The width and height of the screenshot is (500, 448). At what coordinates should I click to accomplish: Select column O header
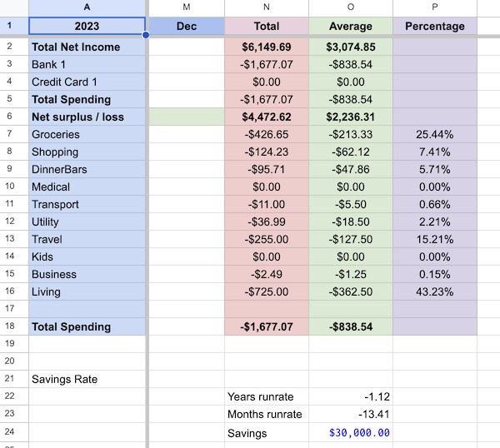[x=351, y=7]
